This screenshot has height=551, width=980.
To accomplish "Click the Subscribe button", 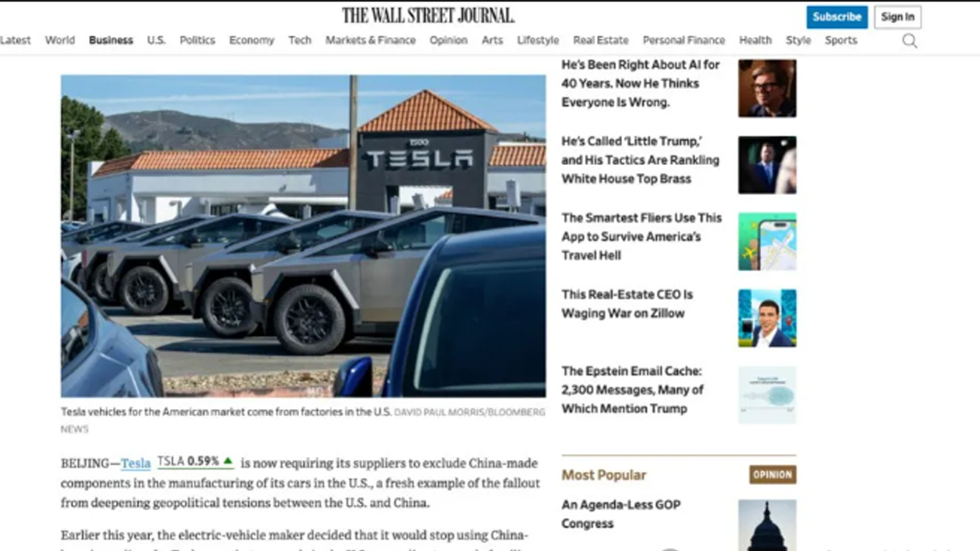I will [837, 17].
